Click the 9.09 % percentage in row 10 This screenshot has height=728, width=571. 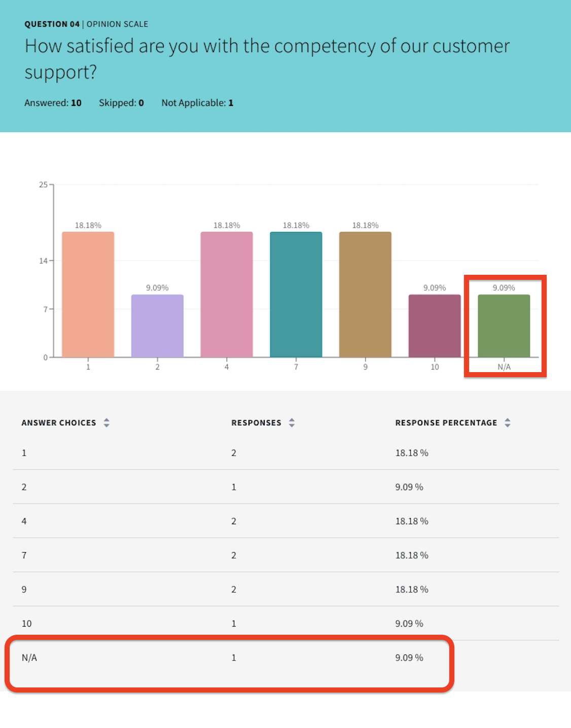409,624
